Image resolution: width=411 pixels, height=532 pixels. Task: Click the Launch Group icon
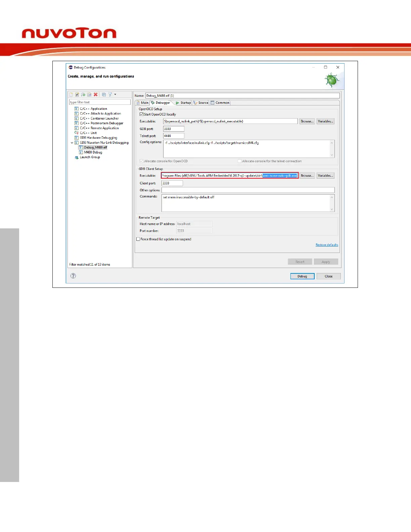click(x=77, y=157)
